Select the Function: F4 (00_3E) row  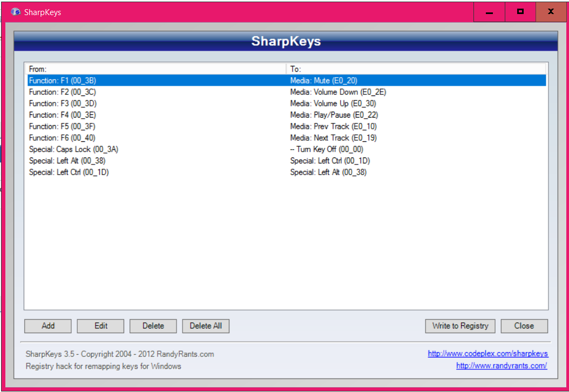click(287, 115)
